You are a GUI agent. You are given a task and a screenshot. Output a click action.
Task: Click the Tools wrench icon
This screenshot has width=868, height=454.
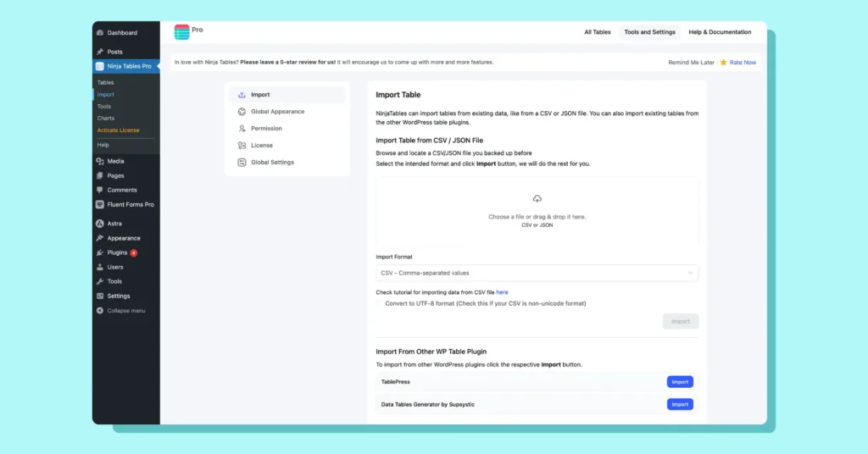click(100, 281)
